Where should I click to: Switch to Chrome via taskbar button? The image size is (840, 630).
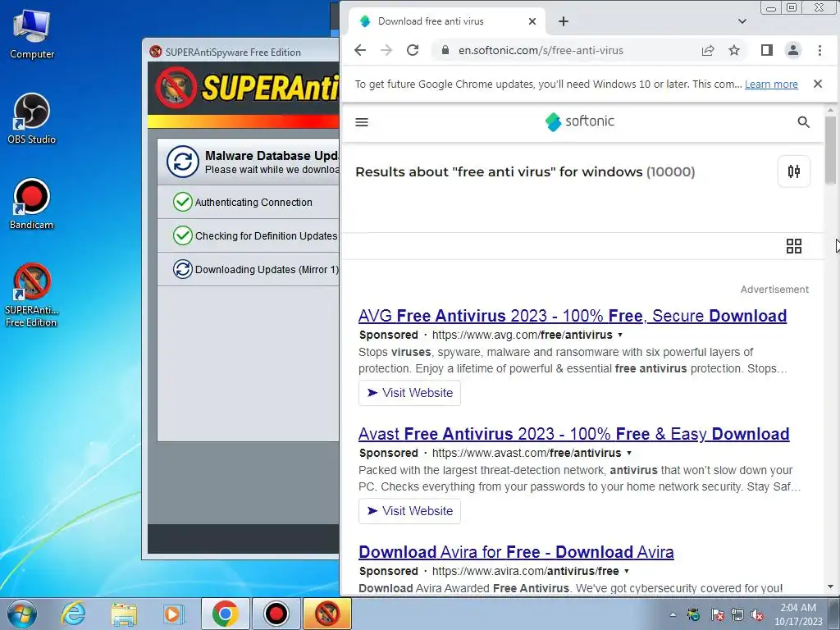(225, 614)
